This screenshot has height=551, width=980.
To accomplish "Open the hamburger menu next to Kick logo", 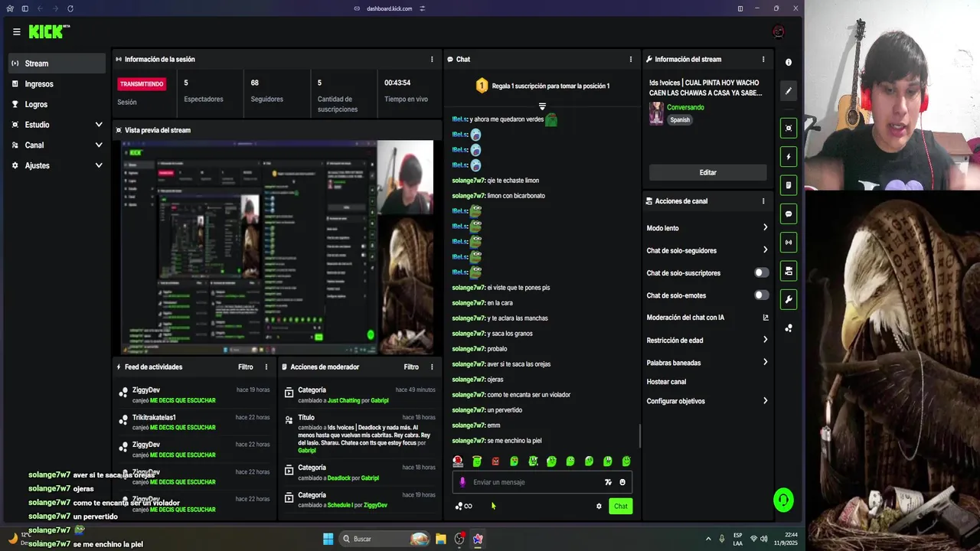I will click(x=16, y=32).
